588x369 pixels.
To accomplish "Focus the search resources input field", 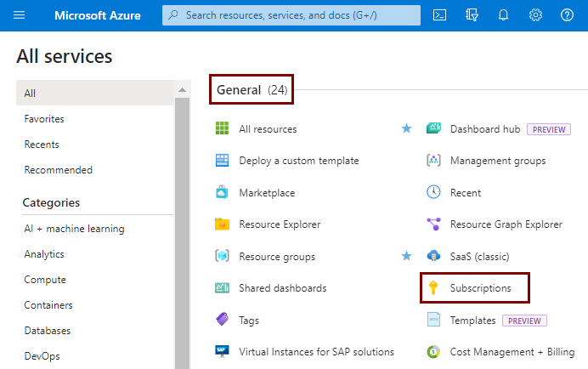I will click(291, 15).
